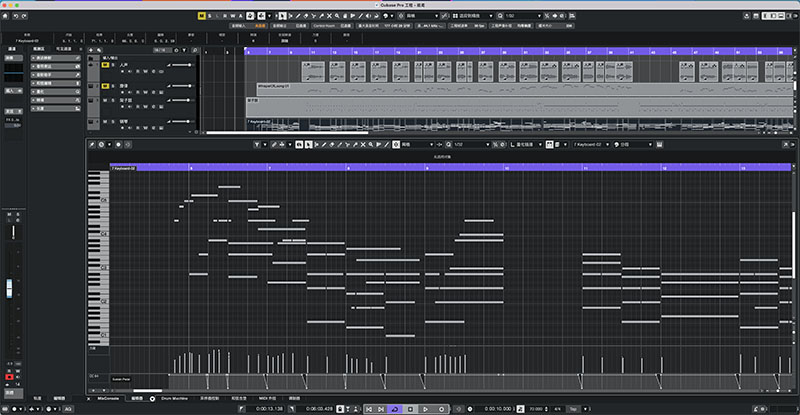Open the MIDI 外部 tab in lower zone

[267, 398]
